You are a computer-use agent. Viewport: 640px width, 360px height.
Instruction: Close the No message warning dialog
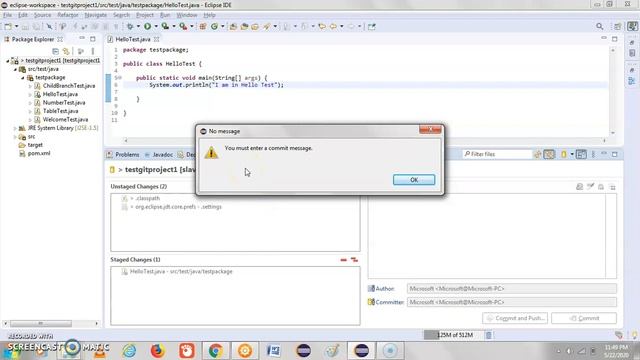(x=430, y=130)
